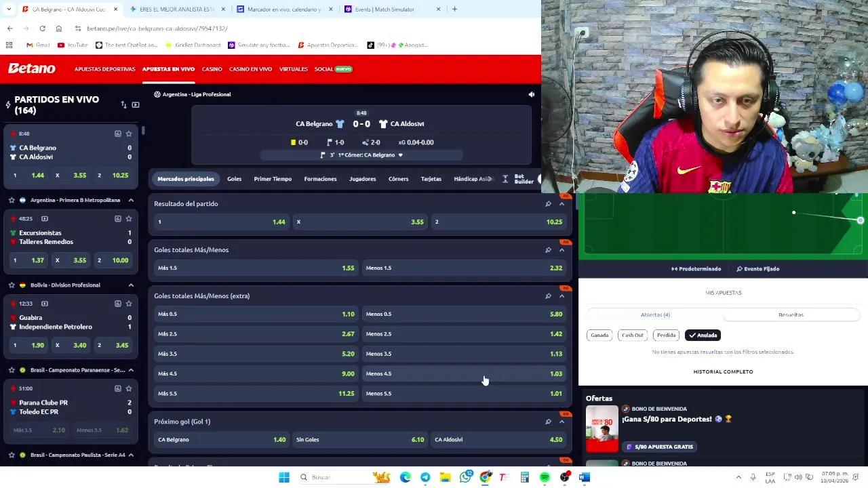868x488 pixels.
Task: Mute the match sound icon
Action: pos(532,94)
